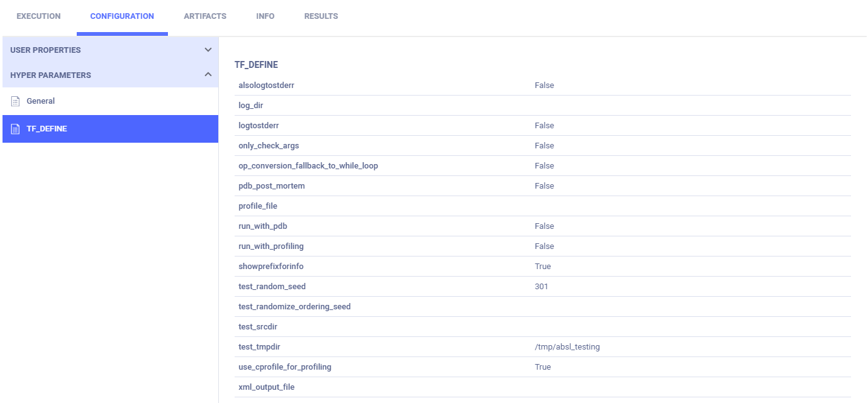
Task: Select the INFO tab
Action: coord(265,16)
